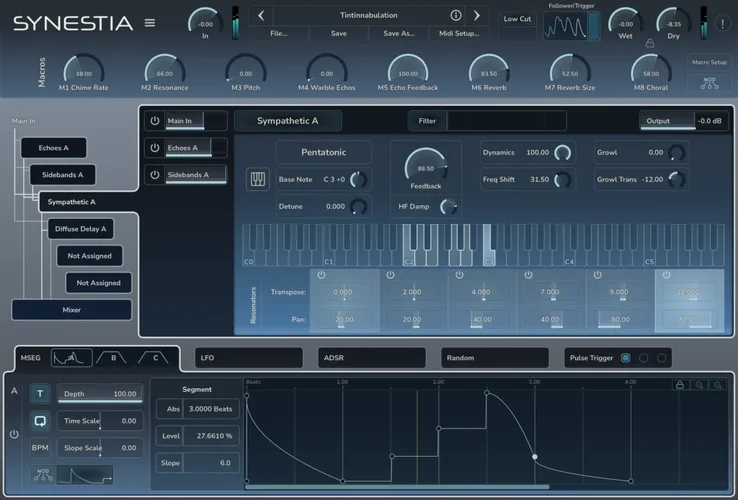Toggle power for Main In input

click(x=155, y=121)
